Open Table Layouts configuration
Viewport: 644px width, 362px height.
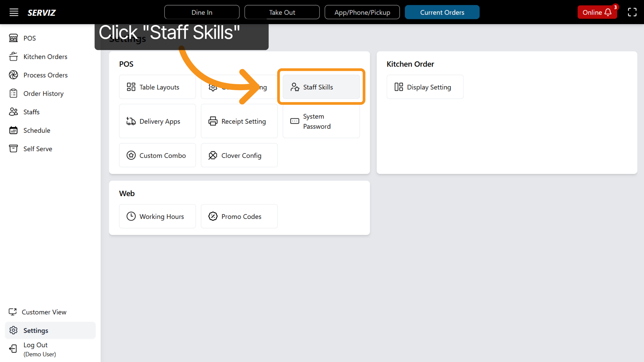tap(157, 87)
